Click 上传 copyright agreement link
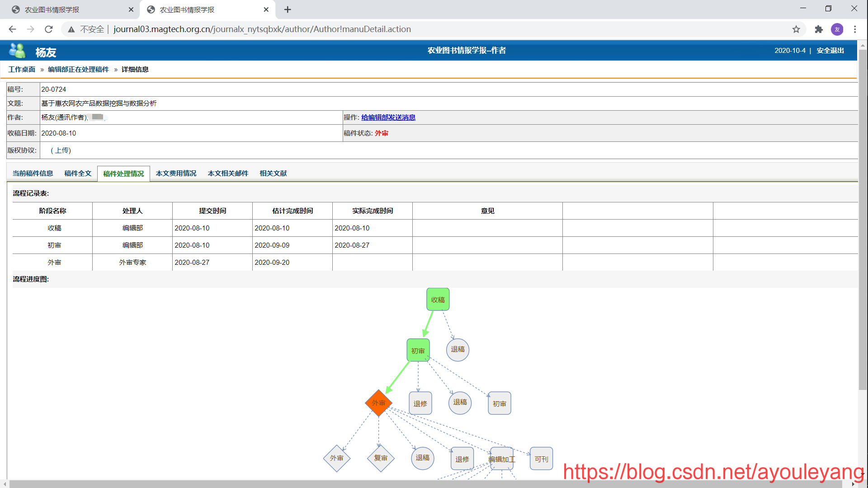 [63, 150]
